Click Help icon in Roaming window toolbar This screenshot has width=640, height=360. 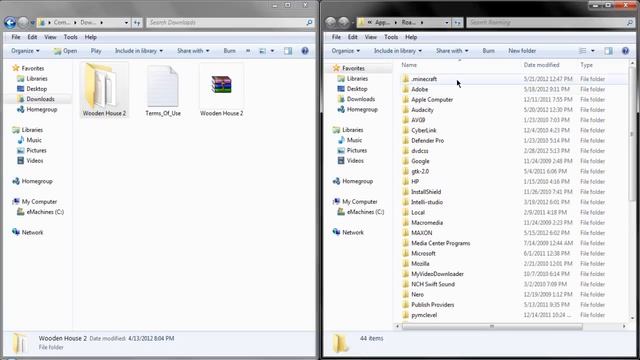point(625,51)
